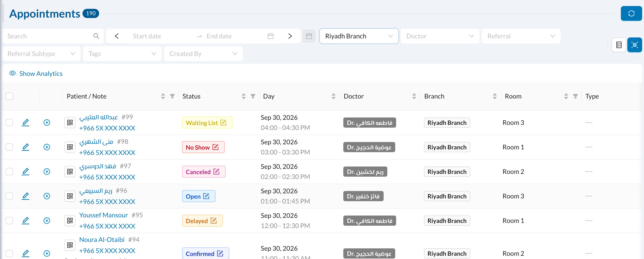Edit status of Waiting List appointment
The width and height of the screenshot is (644, 259).
point(223,123)
